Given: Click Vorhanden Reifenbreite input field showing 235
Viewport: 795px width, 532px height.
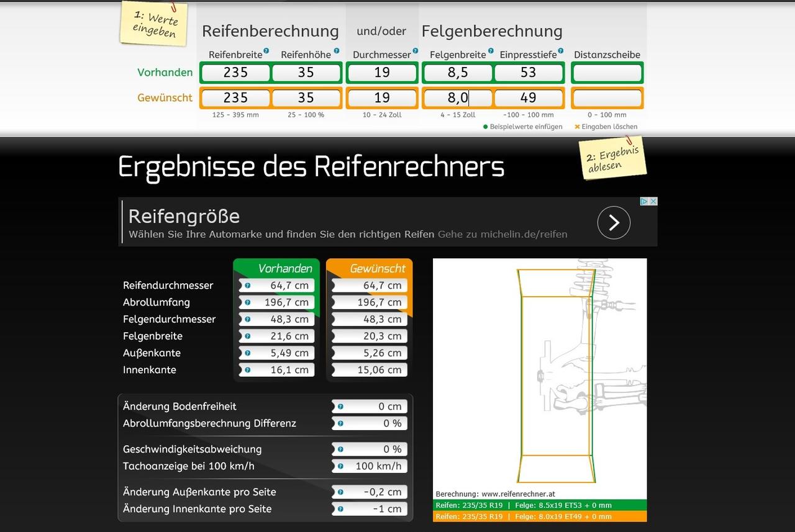Looking at the screenshot, I should (235, 73).
